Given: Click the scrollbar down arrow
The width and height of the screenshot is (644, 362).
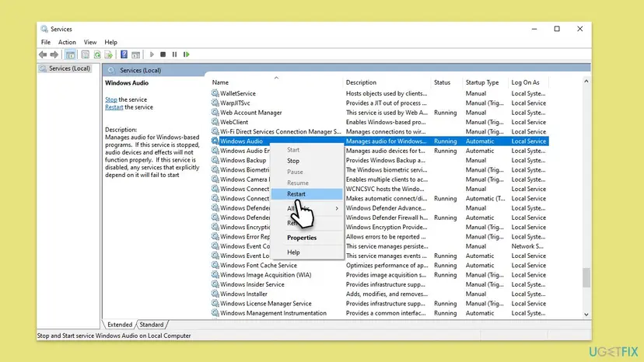Looking at the screenshot, I should (586, 315).
